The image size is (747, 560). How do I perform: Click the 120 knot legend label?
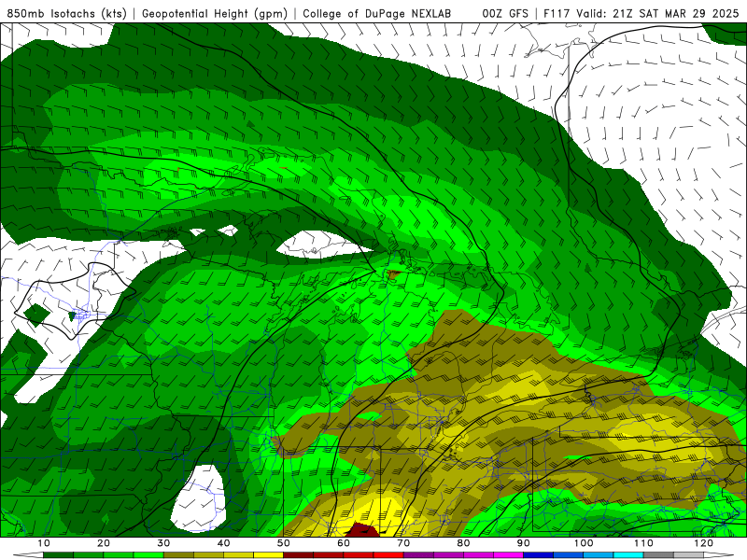704,543
